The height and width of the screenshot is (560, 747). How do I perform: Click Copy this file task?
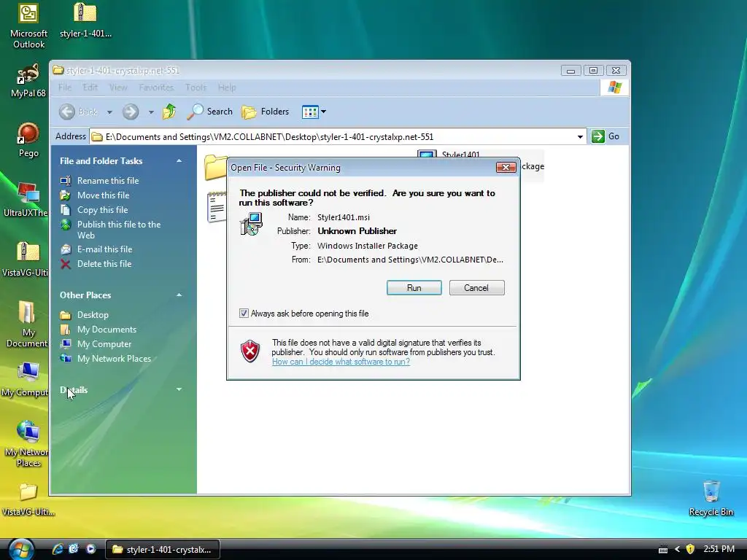point(94,209)
